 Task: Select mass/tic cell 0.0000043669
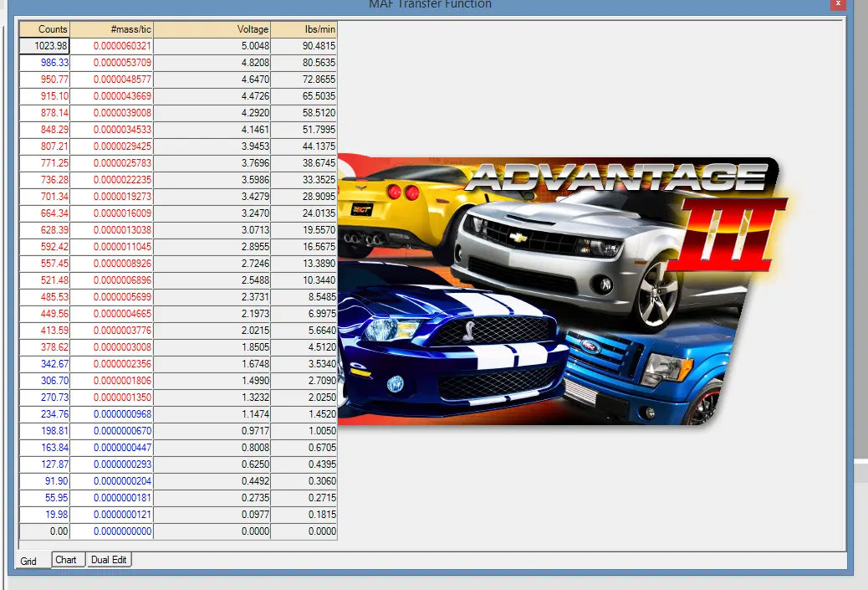[111, 96]
